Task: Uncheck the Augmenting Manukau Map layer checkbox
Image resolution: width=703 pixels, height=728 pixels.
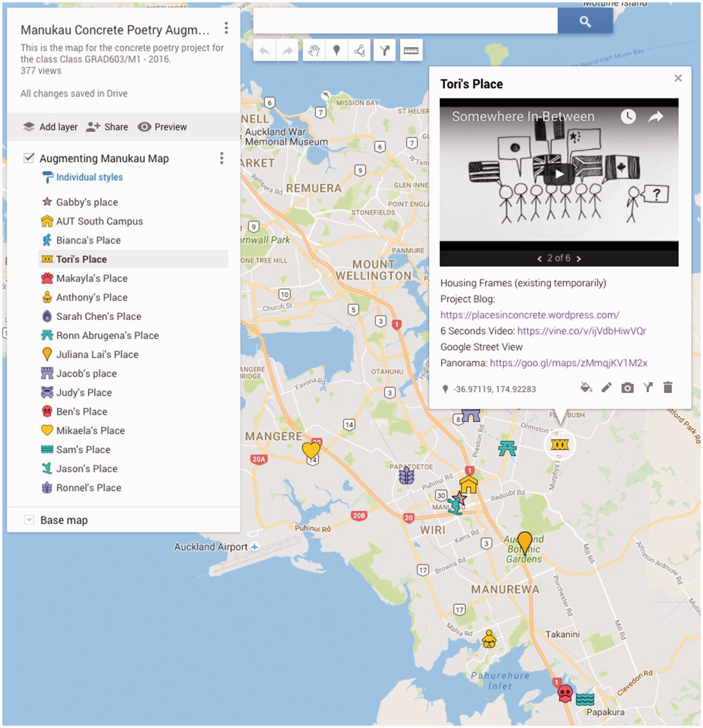Action: [29, 158]
